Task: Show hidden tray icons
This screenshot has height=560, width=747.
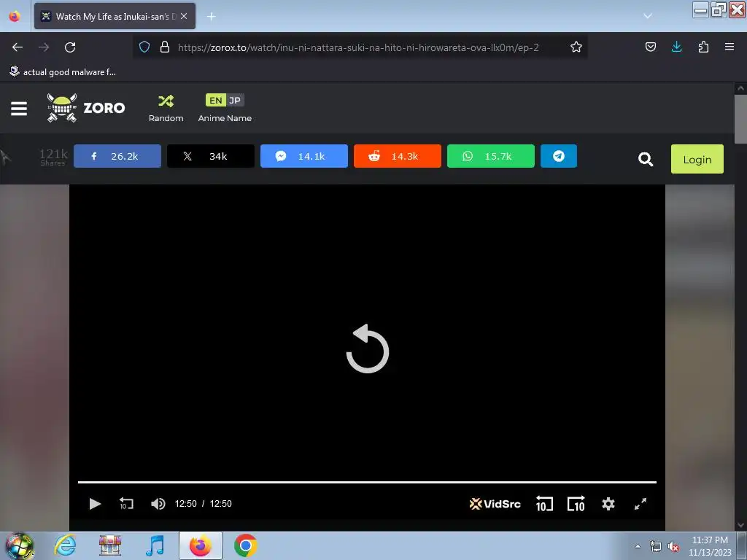Action: pyautogui.click(x=638, y=546)
